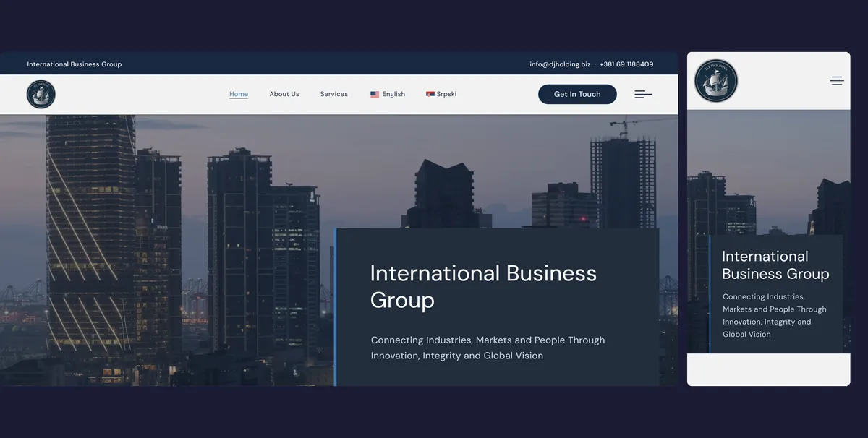Click the desktop tagline starting "Connecting Industries, Markets"
The width and height of the screenshot is (868, 438).
click(x=488, y=348)
